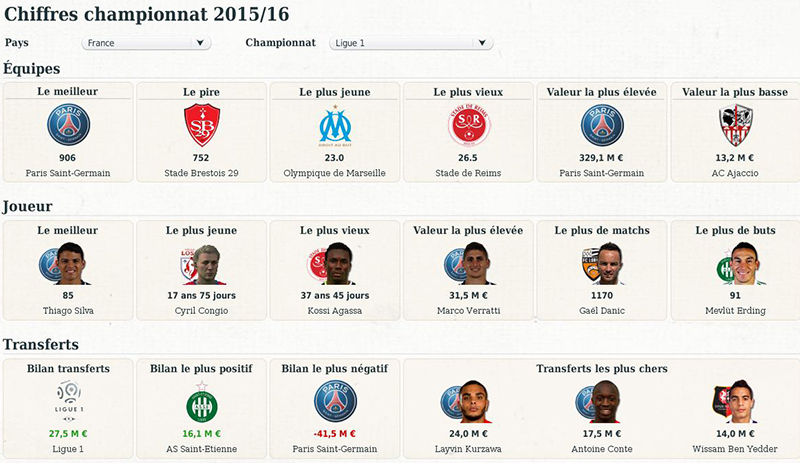Open the Pays dropdown showing France
The image size is (800, 463).
point(146,43)
